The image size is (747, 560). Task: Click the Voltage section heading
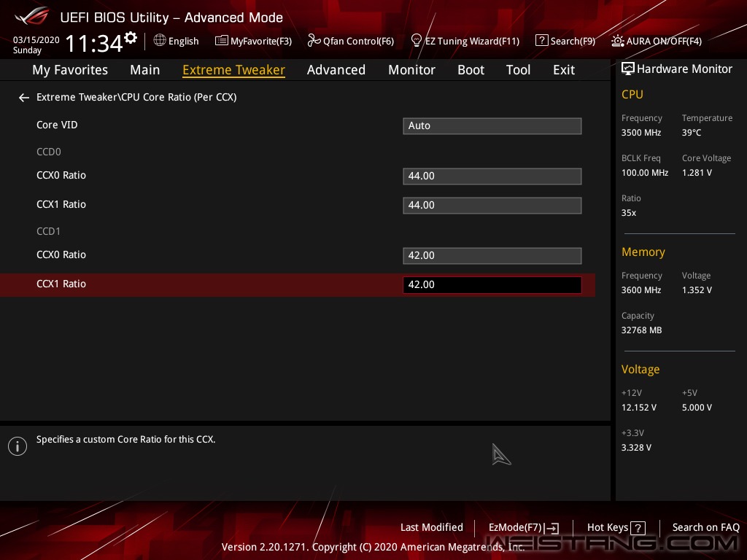(640, 370)
